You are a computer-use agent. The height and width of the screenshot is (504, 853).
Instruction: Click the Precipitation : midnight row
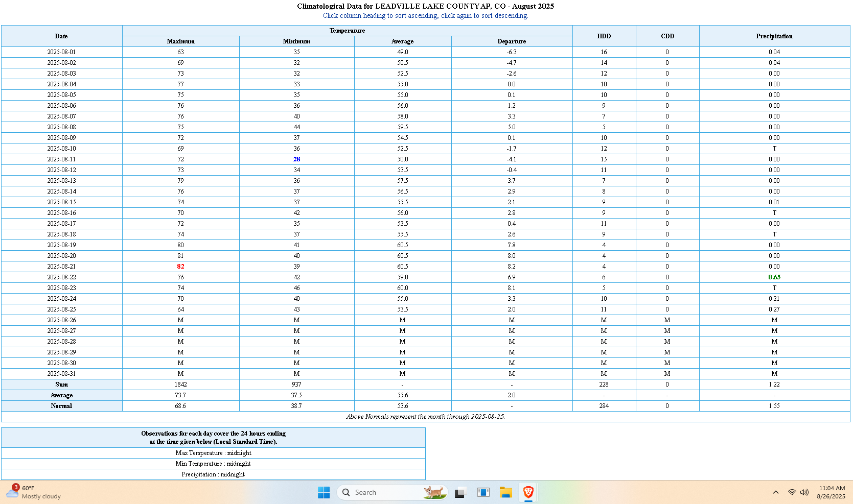tap(213, 474)
